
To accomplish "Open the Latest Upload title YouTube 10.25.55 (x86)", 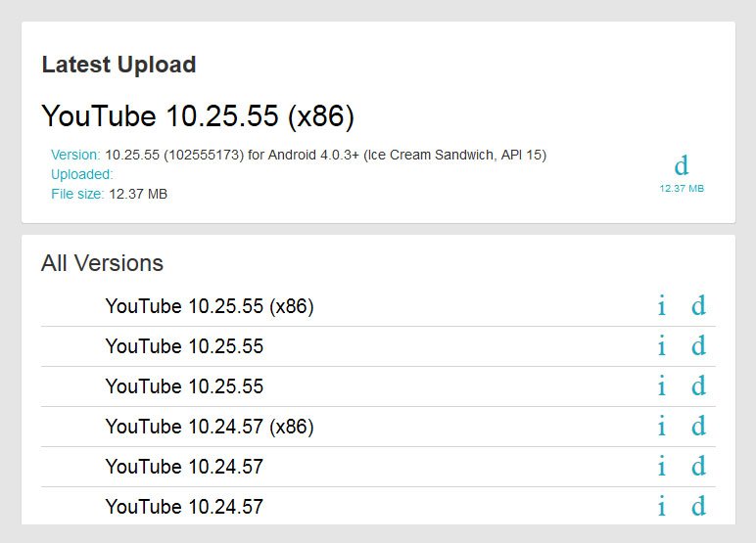I will click(197, 116).
